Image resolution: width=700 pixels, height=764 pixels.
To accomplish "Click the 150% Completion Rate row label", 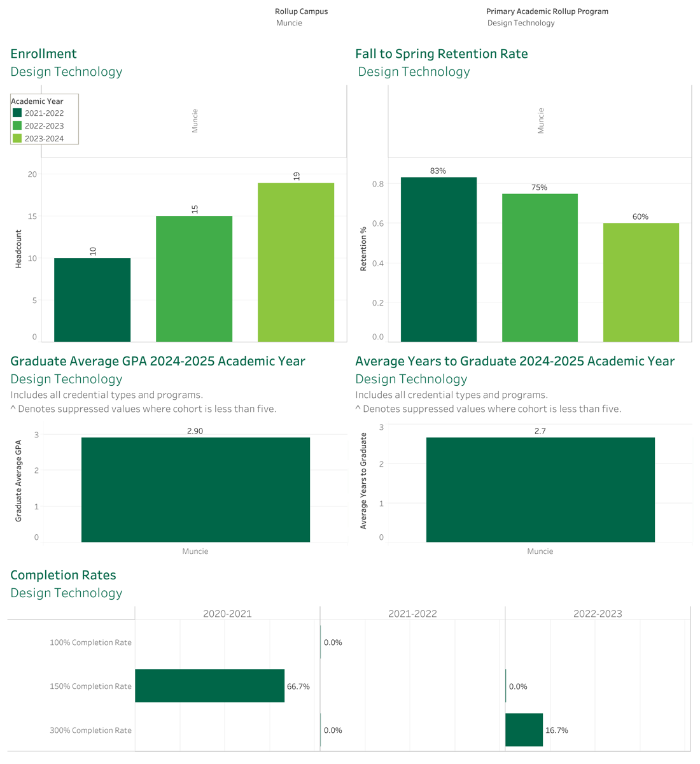I will coord(91,686).
